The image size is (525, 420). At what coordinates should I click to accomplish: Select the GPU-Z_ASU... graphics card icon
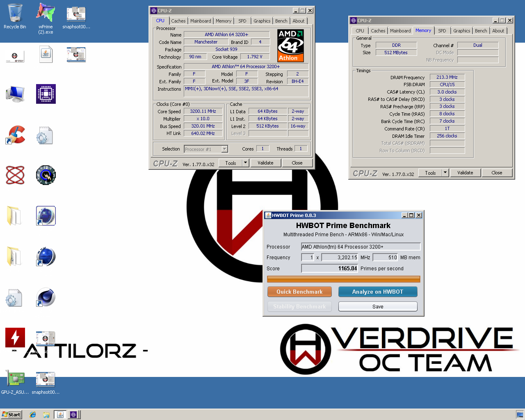[15, 382]
